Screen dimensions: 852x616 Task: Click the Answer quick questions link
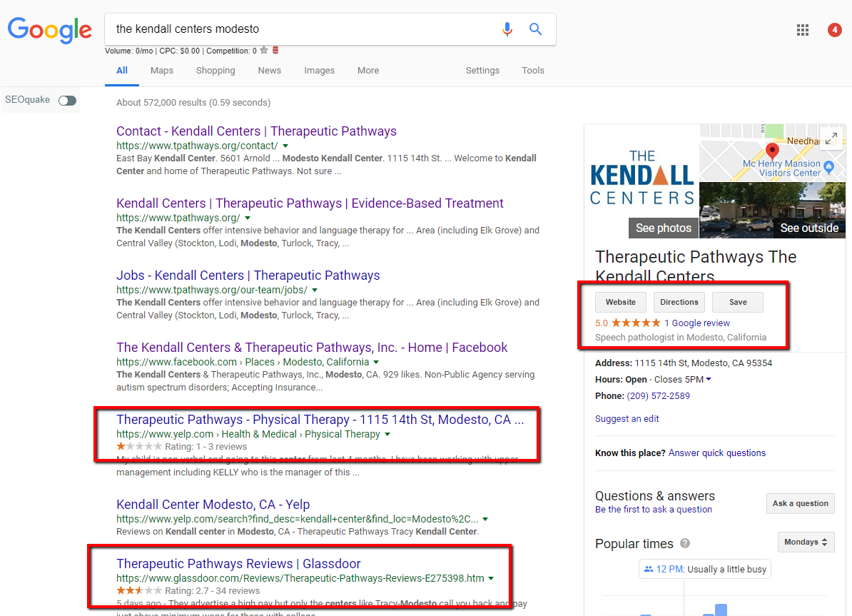pyautogui.click(x=716, y=453)
